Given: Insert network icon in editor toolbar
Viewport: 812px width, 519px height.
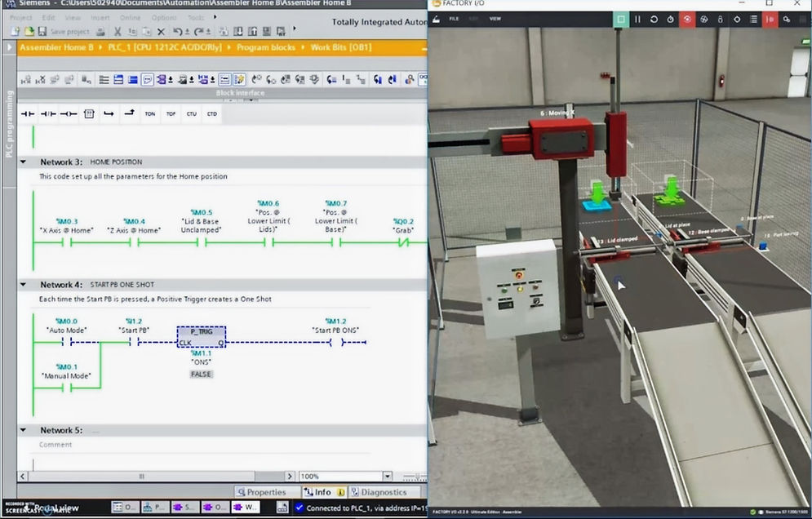Looking at the screenshot, I should [x=25, y=80].
